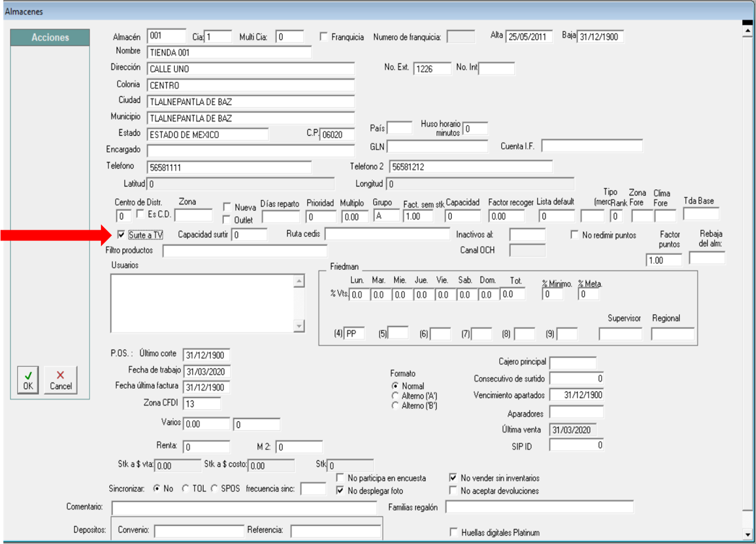The width and height of the screenshot is (756, 544).
Task: Click the Dirección field CALLE UNO
Action: pos(251,69)
